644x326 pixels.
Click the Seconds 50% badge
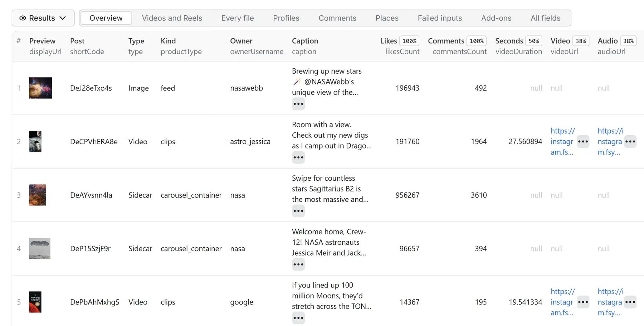(534, 41)
